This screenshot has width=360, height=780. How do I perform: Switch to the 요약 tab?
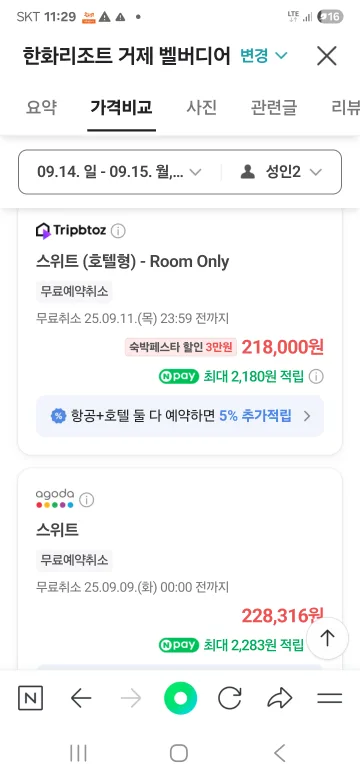coord(42,107)
